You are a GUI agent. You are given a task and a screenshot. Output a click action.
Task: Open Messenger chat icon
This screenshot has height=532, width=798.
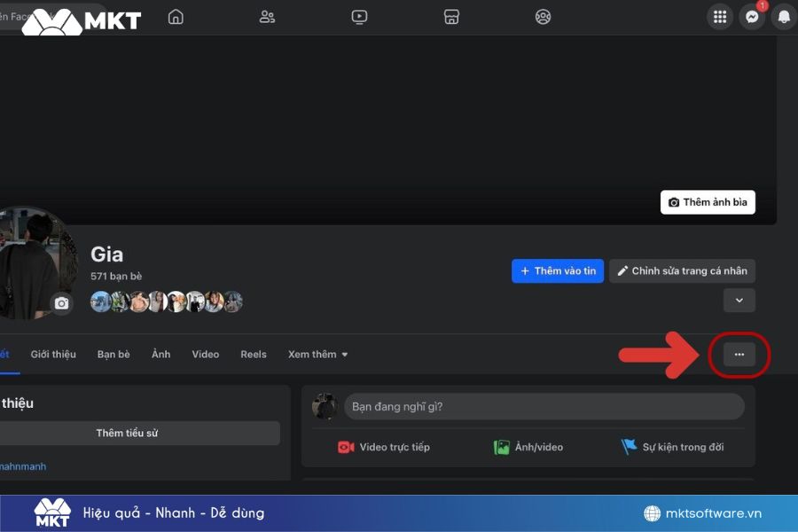752,17
